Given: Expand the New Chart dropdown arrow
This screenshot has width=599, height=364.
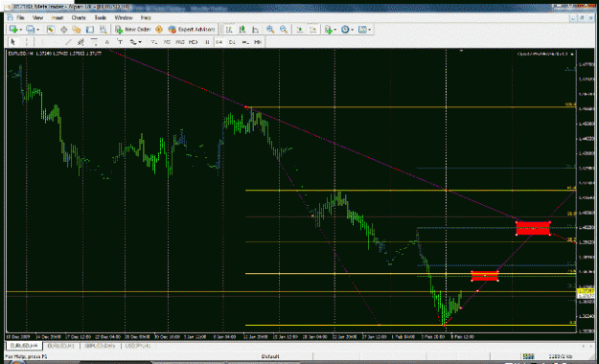Looking at the screenshot, I should click(20, 30).
